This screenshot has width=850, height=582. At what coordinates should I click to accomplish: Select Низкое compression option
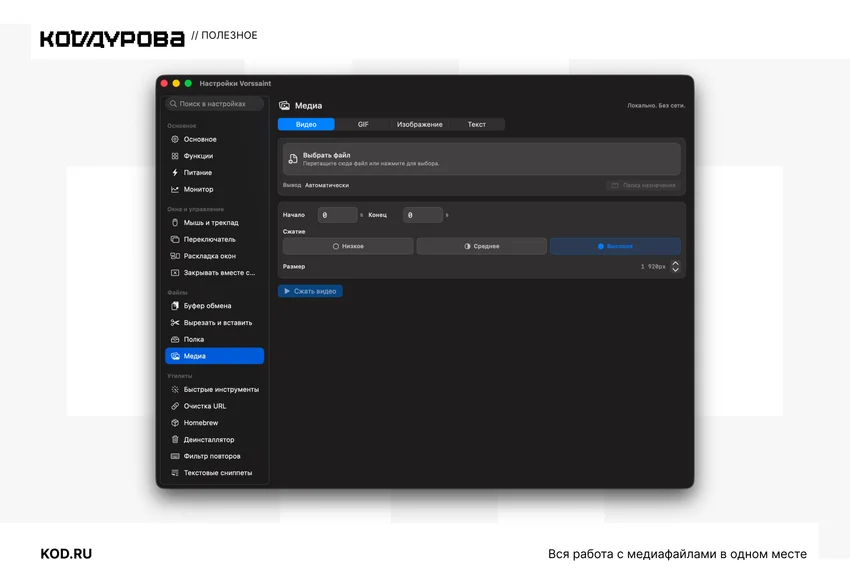[348, 246]
